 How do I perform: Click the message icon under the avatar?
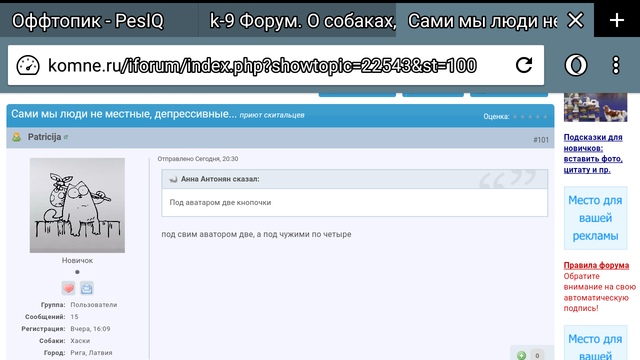click(87, 288)
